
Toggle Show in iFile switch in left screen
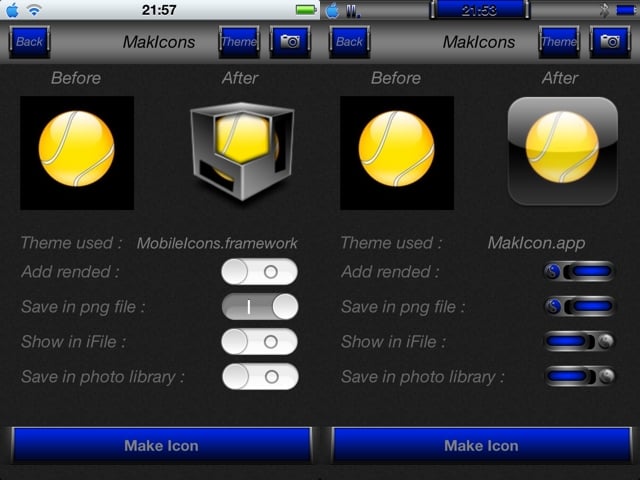tap(260, 342)
